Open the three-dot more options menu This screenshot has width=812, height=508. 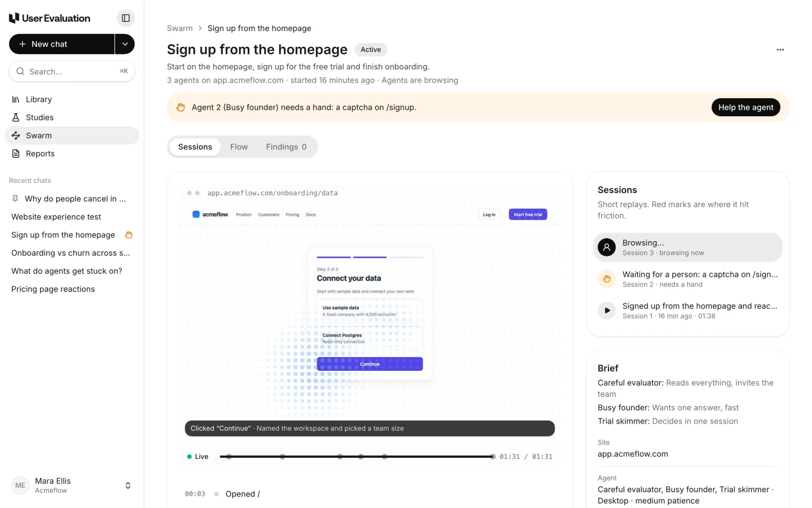click(780, 50)
